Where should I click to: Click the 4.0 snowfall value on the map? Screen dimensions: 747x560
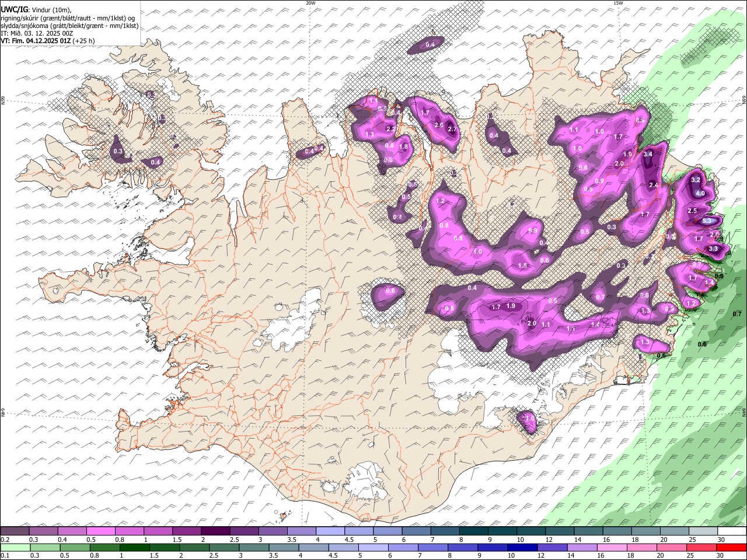point(700,194)
